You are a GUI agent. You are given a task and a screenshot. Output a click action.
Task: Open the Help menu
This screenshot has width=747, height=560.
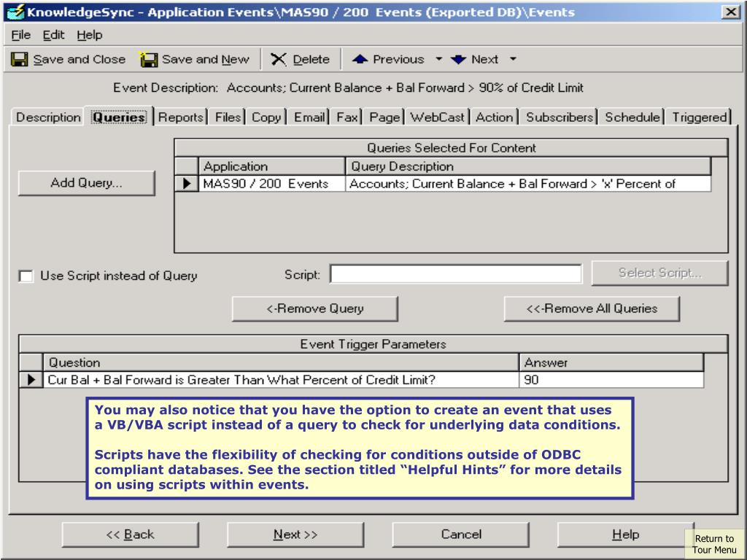click(x=90, y=35)
